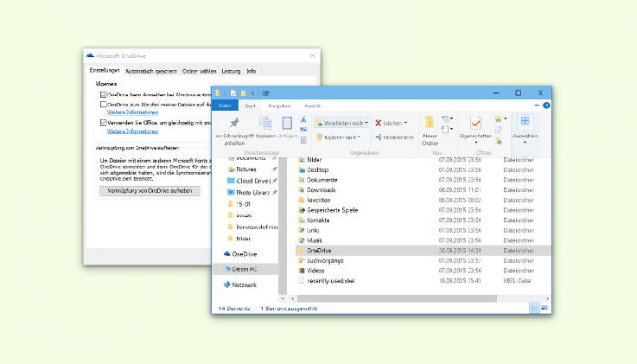Collapse the ribbon with the arrow near help
This screenshot has height=364, width=637.
point(536,106)
